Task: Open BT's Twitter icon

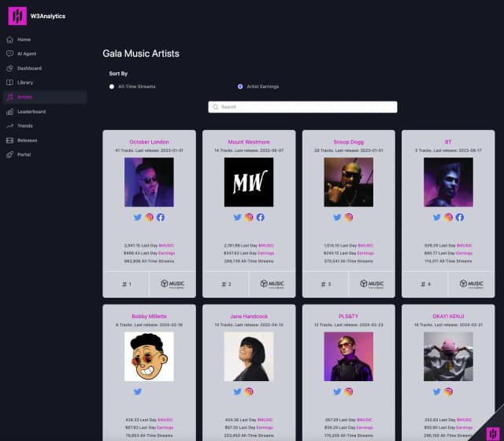Action: pyautogui.click(x=436, y=217)
